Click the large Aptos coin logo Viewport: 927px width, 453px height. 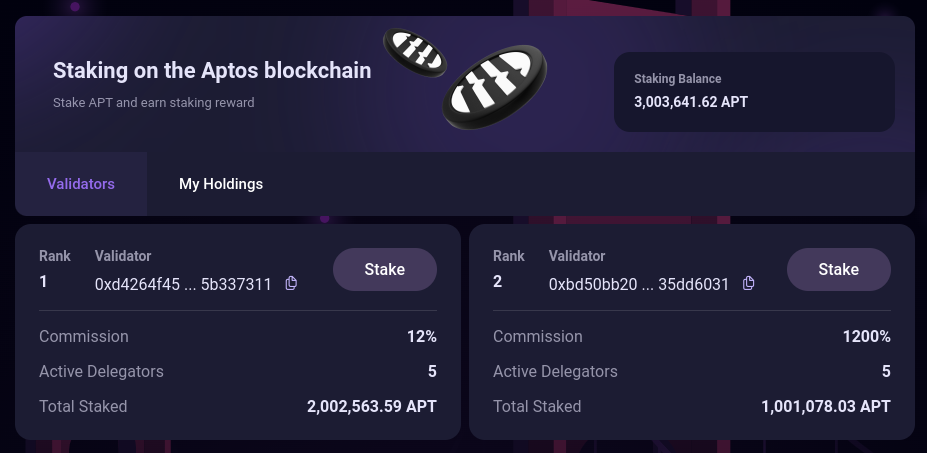(496, 89)
